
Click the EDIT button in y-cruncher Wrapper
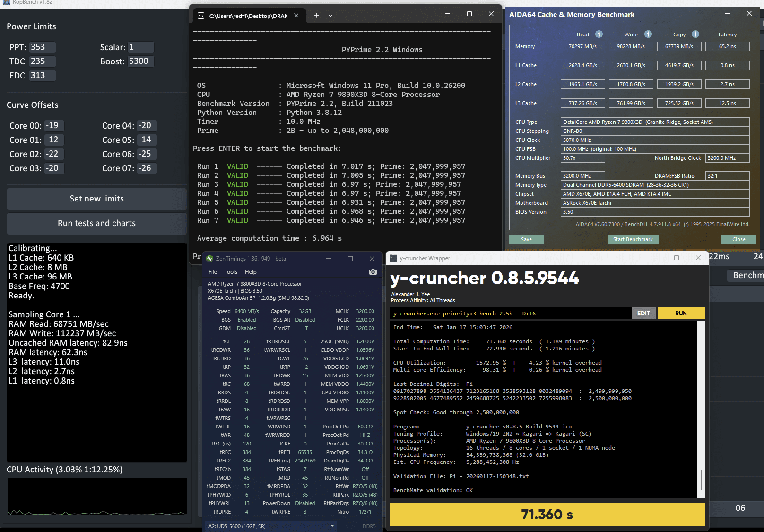coord(644,314)
